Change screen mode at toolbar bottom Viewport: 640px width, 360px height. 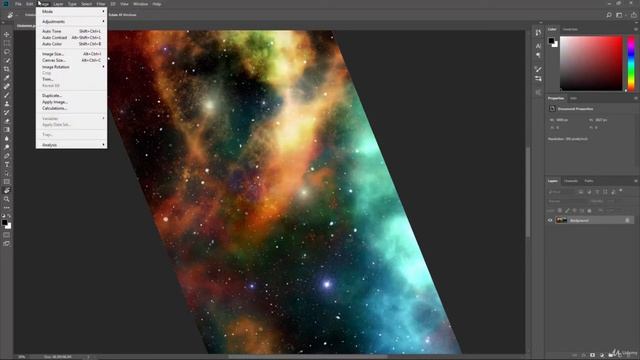pos(7,243)
